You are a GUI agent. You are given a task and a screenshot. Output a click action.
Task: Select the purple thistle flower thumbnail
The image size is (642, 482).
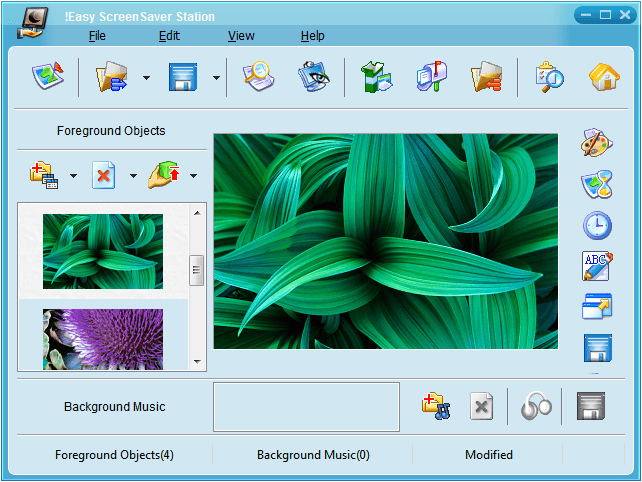point(103,339)
